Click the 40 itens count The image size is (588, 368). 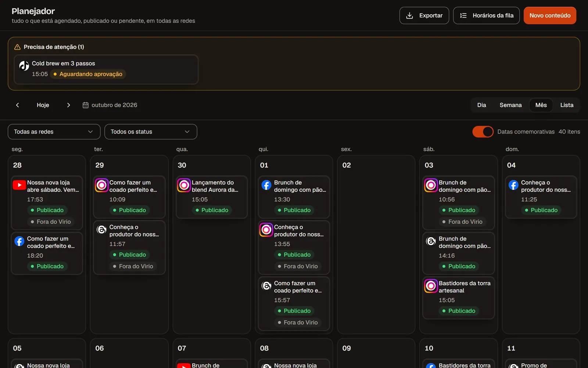coord(569,132)
